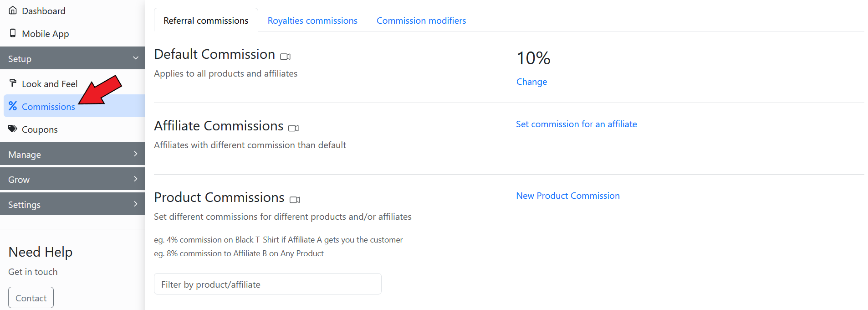Click the Dashboard home icon
This screenshot has width=868, height=310.
(13, 10)
